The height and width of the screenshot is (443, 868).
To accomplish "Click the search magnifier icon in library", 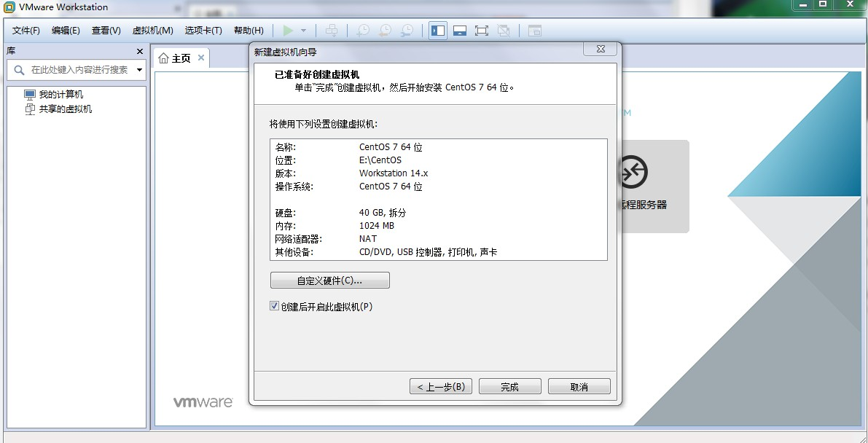I will tap(19, 70).
